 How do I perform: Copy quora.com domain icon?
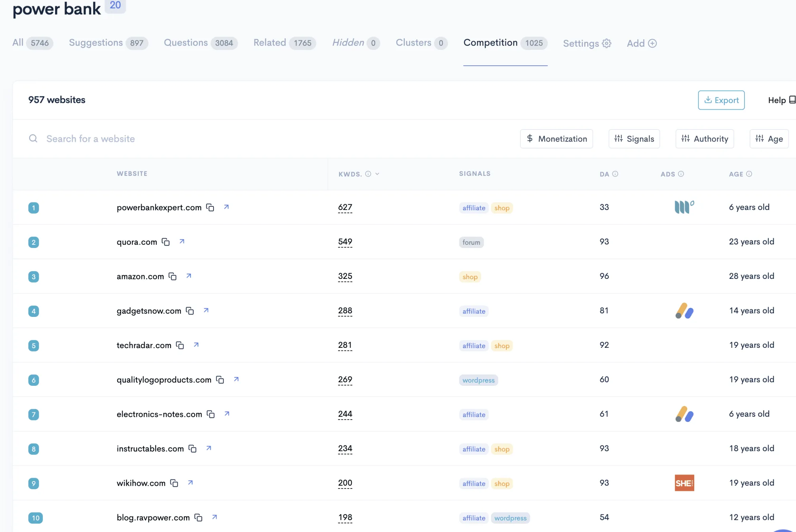(x=166, y=242)
